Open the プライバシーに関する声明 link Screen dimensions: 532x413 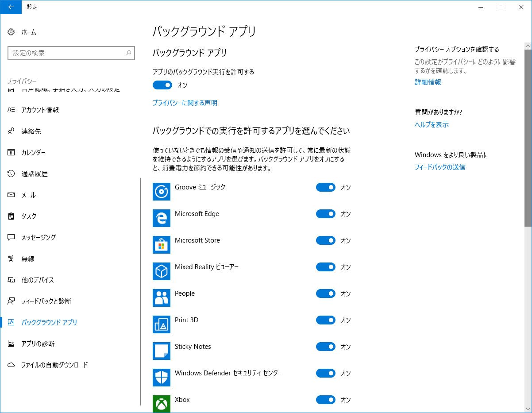coord(185,103)
